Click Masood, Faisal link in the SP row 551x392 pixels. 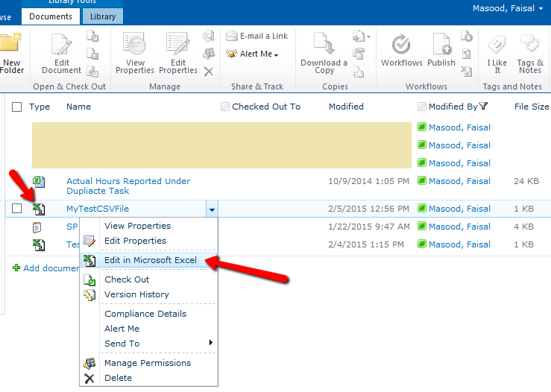[459, 227]
